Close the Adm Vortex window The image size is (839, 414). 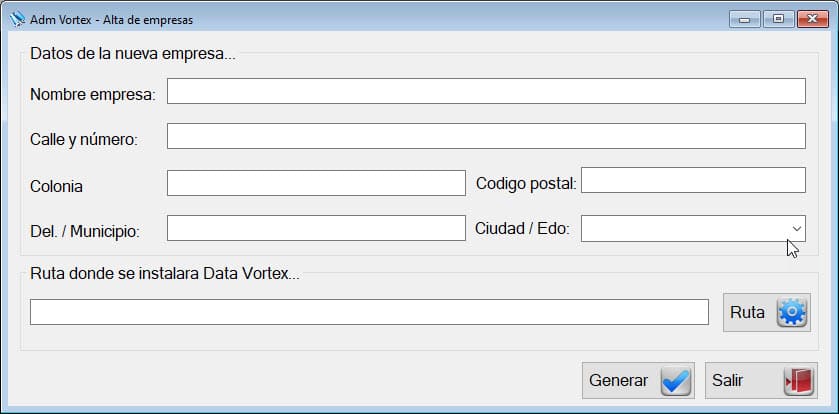coord(813,19)
